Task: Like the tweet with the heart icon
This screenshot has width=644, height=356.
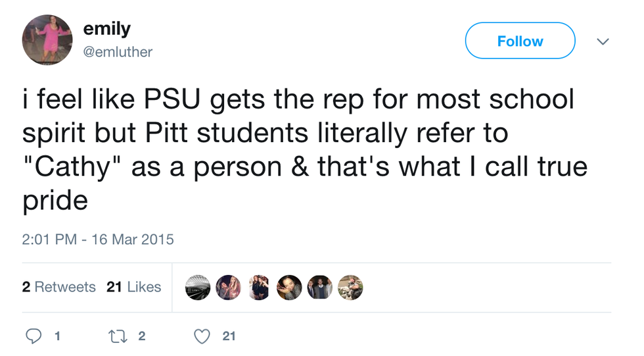Action: pyautogui.click(x=202, y=336)
